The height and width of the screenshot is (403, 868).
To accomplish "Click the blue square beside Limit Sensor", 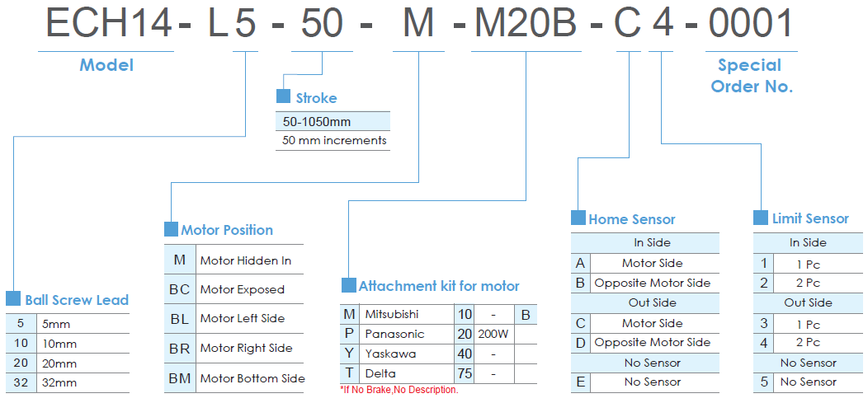I will [x=761, y=218].
